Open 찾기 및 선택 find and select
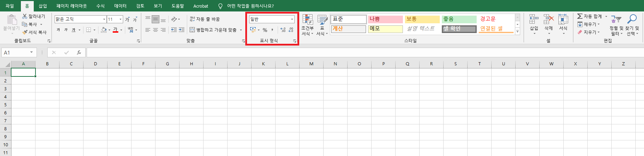Viewport: 644px width, 156px height. click(632, 25)
